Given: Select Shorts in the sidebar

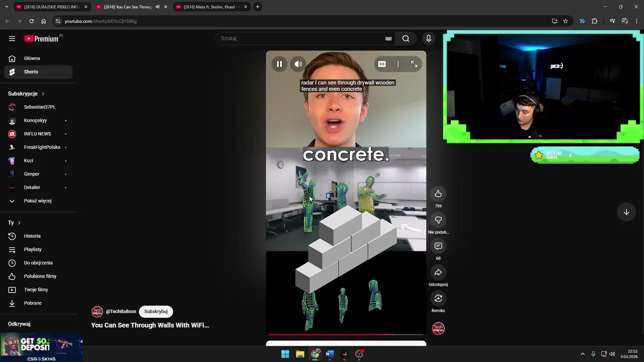Looking at the screenshot, I should pos(38,72).
